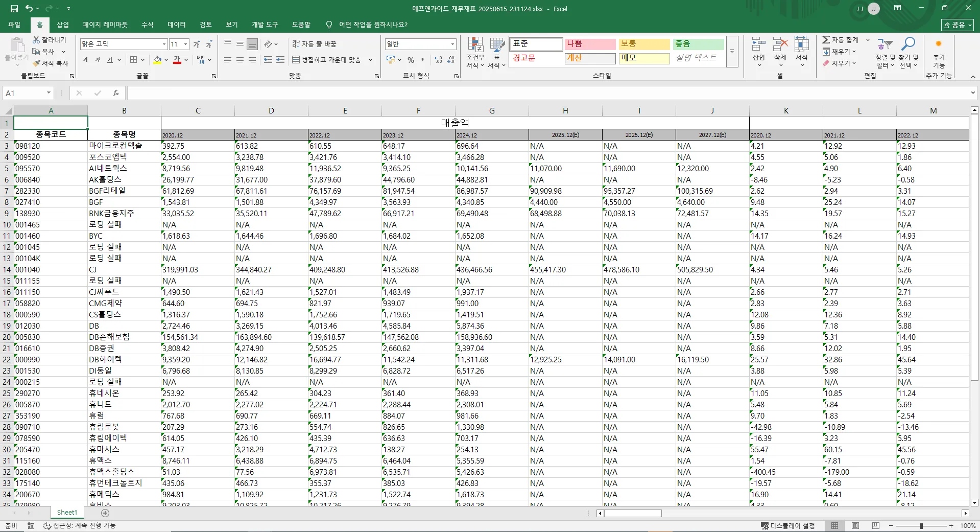The width and height of the screenshot is (980, 532).
Task: Increase the font size with the larger 가 icon
Action: click(197, 44)
